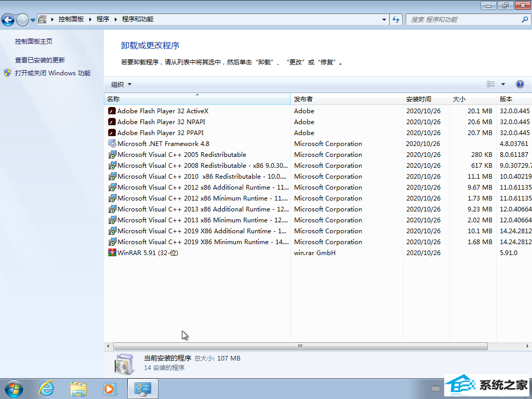Open the recent pages dropdown arrow
Image resolution: width=532 pixels, height=399 pixels.
pyautogui.click(x=33, y=20)
